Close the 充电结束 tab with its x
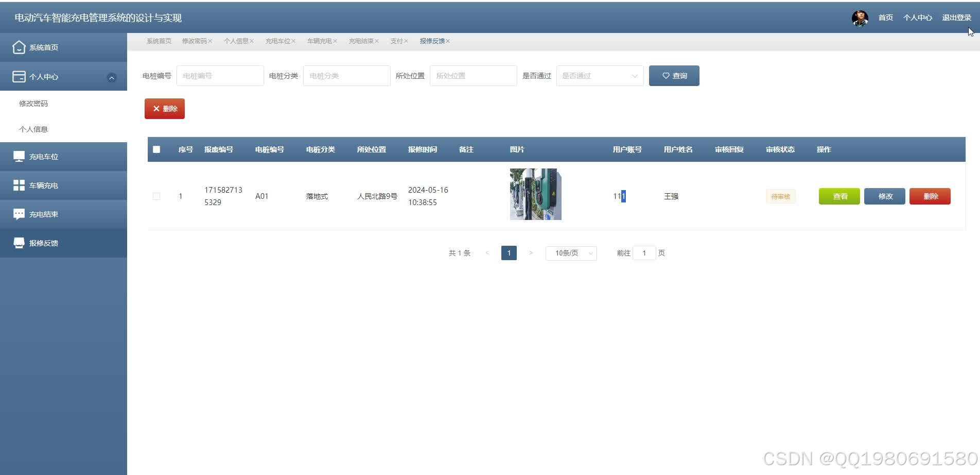Image resolution: width=980 pixels, height=475 pixels. click(377, 41)
